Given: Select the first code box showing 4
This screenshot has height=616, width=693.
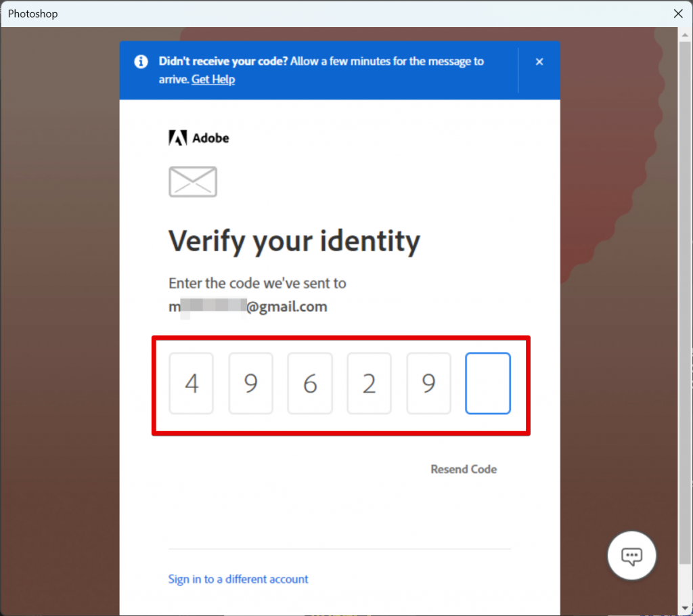Looking at the screenshot, I should 191,383.
